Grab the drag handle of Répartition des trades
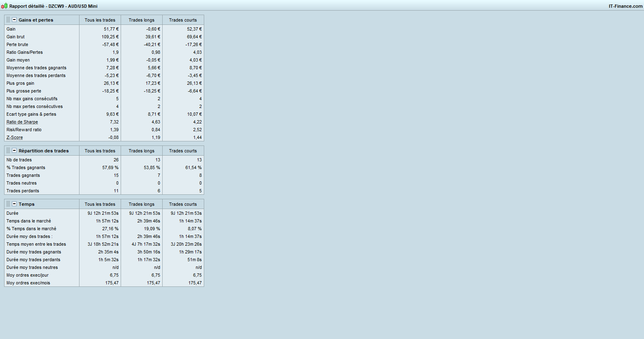This screenshot has height=339, width=644. (x=8, y=150)
